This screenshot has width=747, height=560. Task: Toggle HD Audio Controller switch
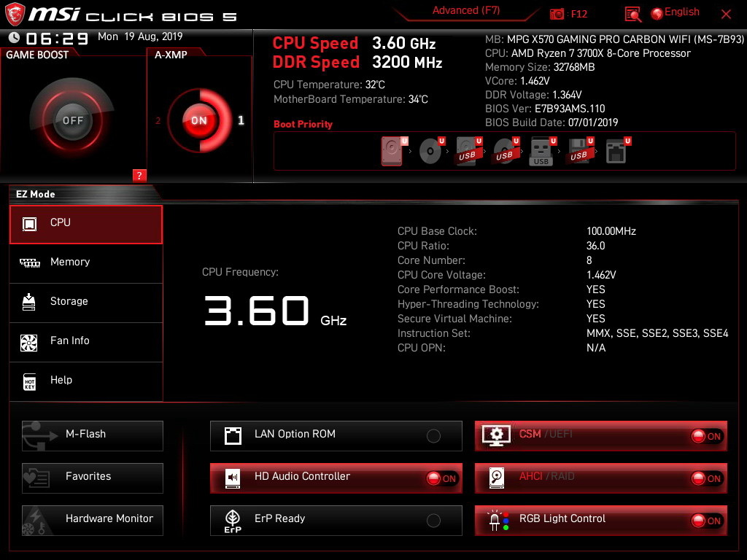(441, 478)
